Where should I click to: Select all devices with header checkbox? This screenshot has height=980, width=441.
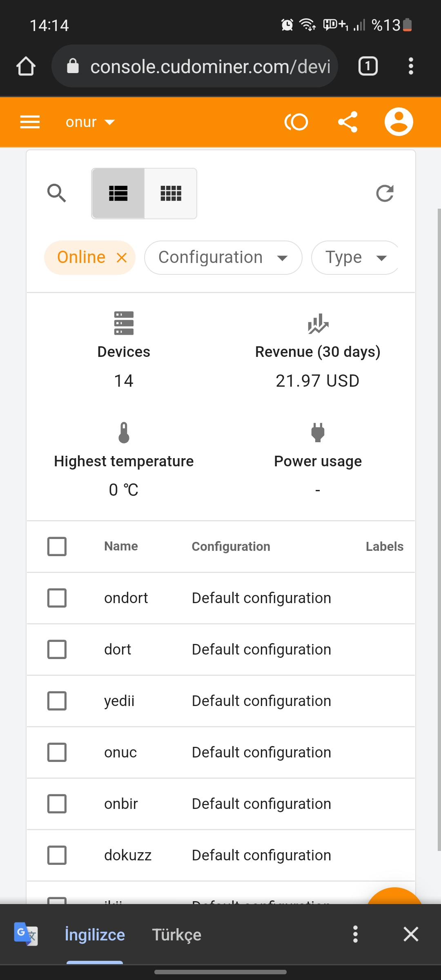point(57,546)
